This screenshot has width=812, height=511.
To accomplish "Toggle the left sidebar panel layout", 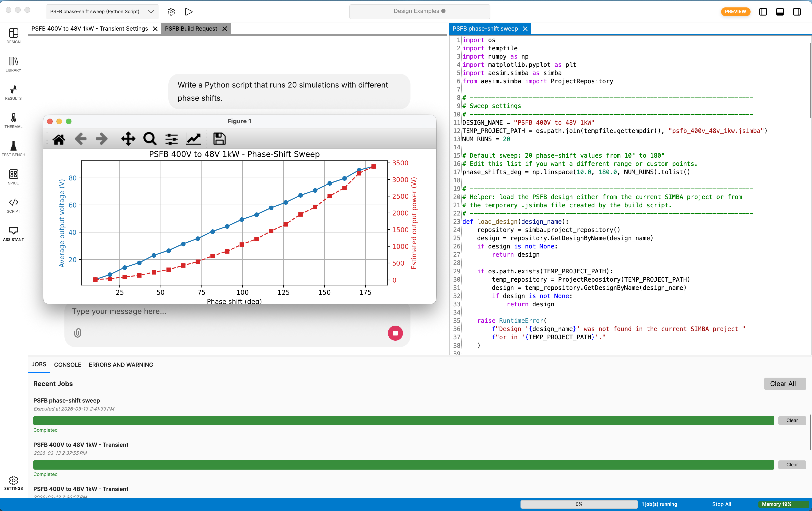I will 763,12.
